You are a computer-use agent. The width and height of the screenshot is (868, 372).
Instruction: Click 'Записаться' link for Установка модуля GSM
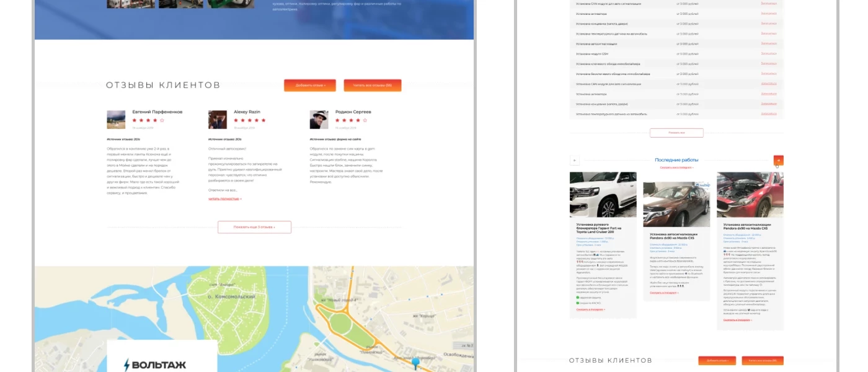coord(768,53)
